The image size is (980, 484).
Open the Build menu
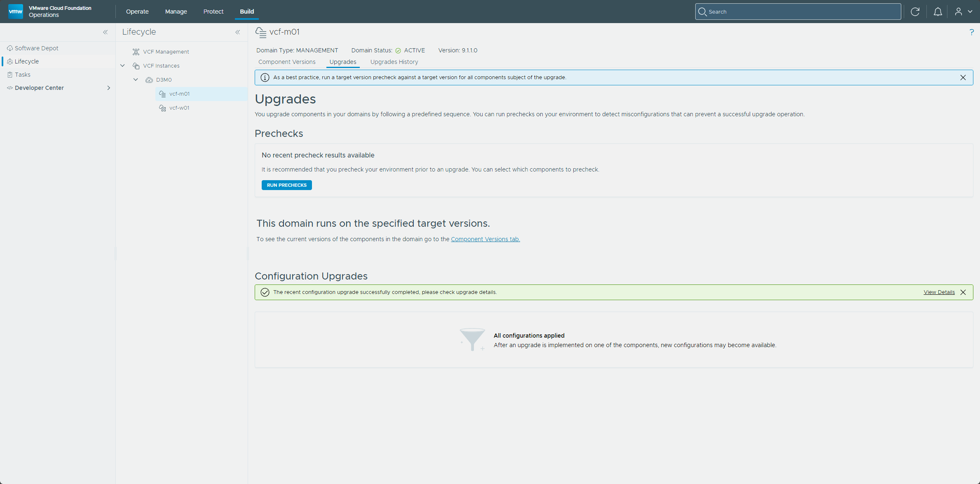247,12
